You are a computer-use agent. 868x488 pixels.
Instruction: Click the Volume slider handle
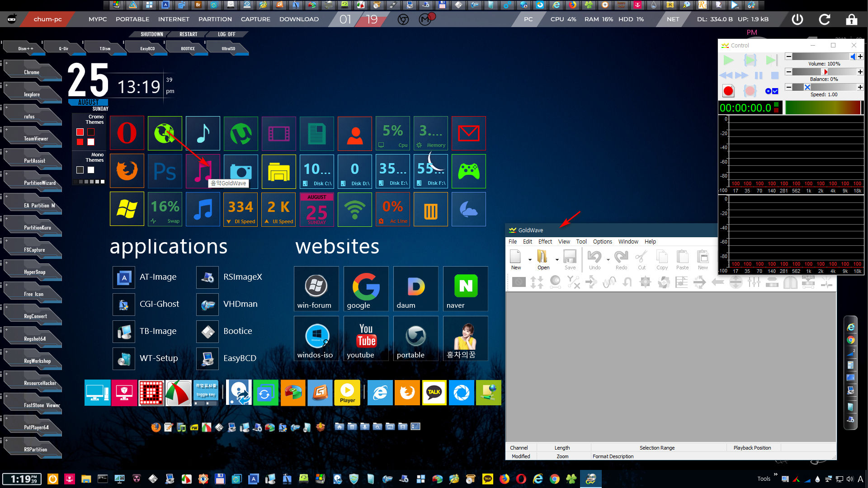853,56
